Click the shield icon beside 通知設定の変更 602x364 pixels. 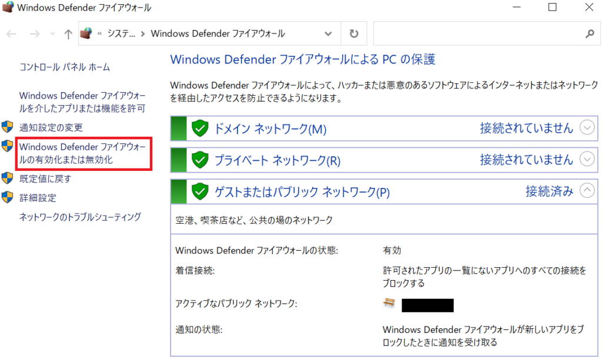point(7,127)
